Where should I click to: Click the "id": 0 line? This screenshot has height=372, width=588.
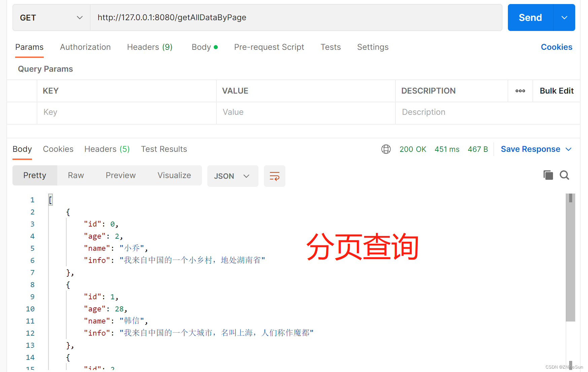coord(101,224)
